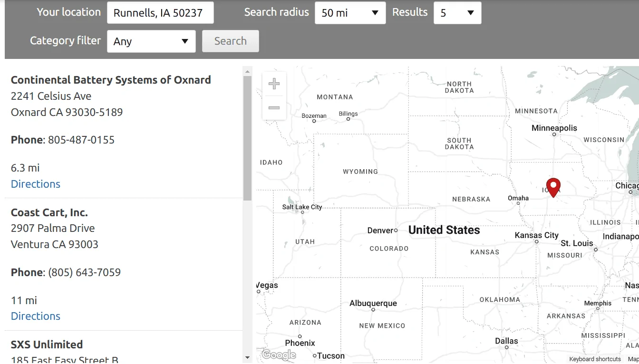Click the phone number 805-487-0155

coord(81,140)
